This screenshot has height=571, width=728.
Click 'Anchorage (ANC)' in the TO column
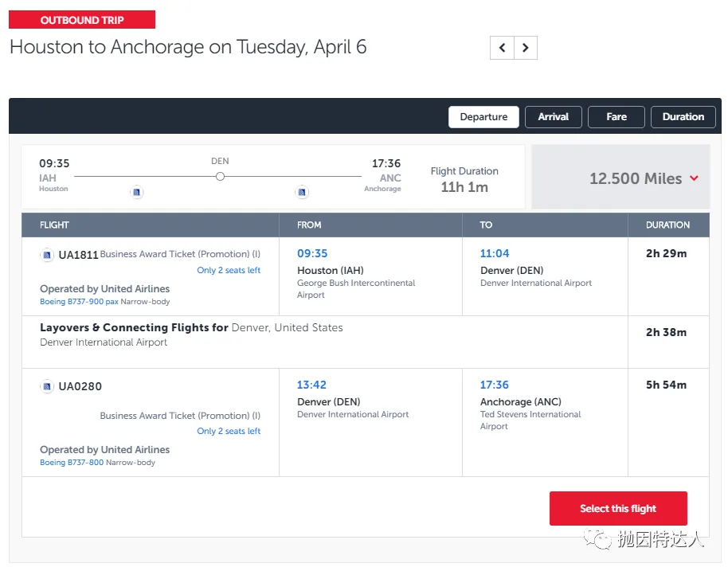[x=520, y=401]
